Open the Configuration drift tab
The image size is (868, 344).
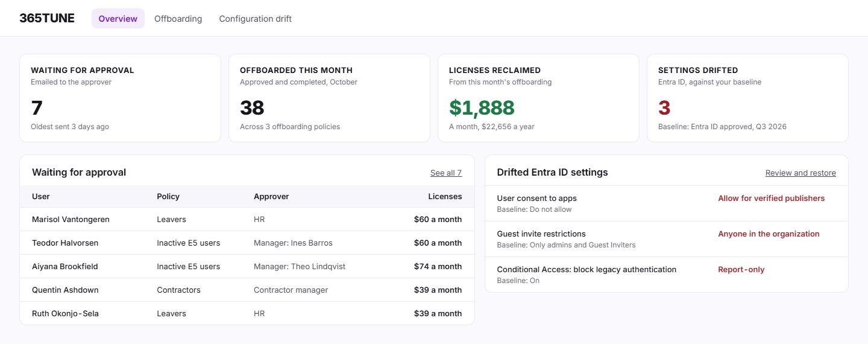coord(256,19)
